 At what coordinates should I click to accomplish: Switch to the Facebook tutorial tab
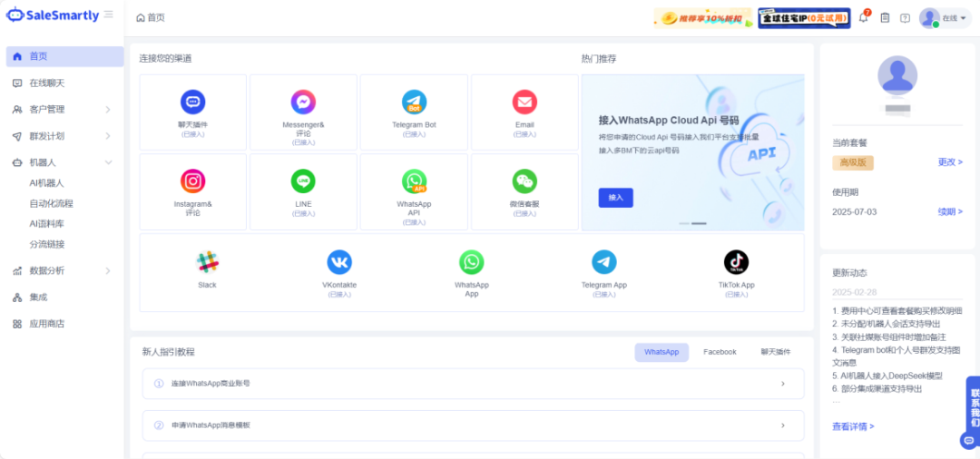tap(720, 352)
